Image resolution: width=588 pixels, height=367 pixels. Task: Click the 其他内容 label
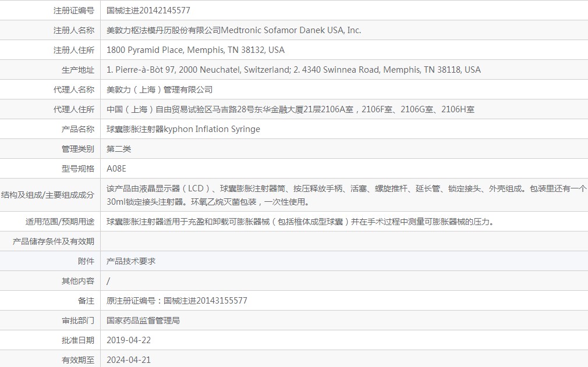point(78,282)
